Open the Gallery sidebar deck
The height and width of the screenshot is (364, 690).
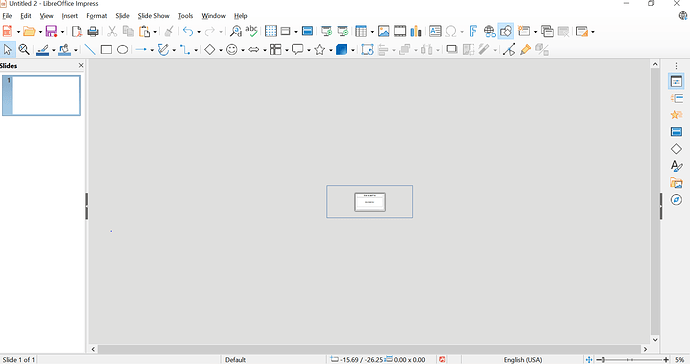tap(676, 183)
